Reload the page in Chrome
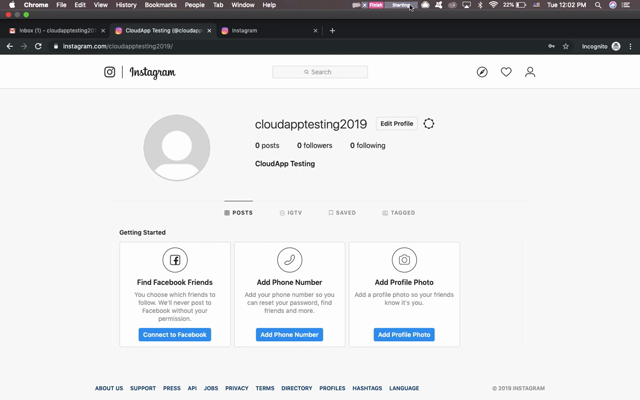Screen dimensions: 640x400 click(38, 46)
